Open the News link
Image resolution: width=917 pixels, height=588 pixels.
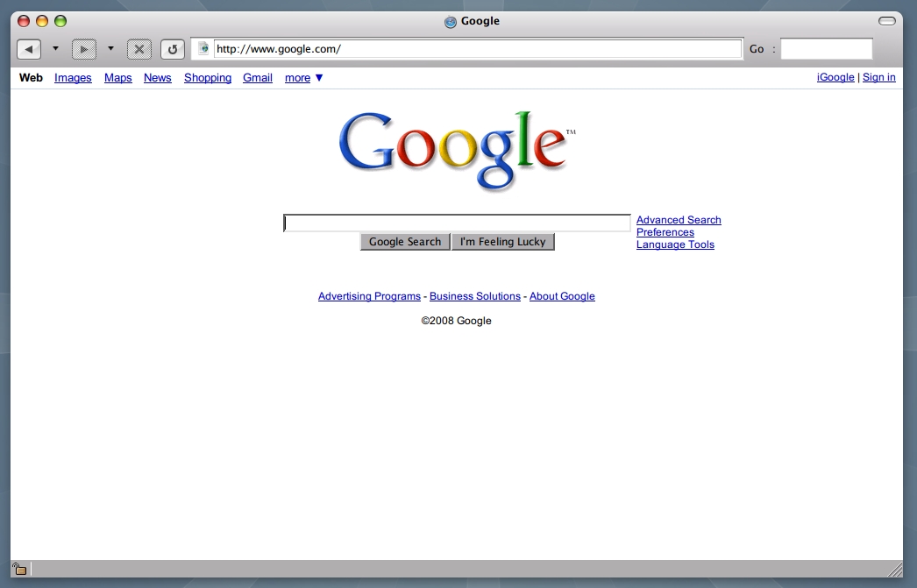[x=157, y=78]
